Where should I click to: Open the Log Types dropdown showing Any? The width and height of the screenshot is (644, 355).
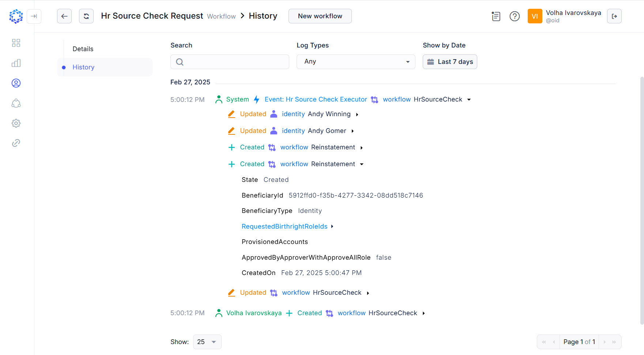pos(355,61)
